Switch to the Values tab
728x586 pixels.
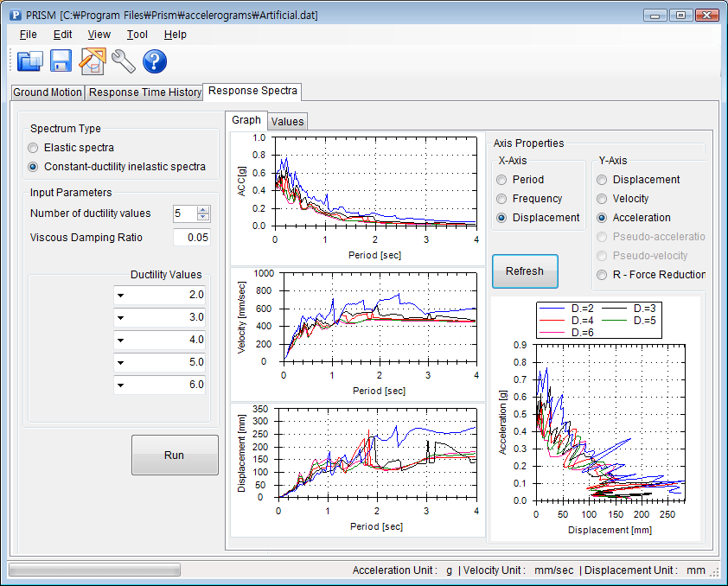point(287,121)
